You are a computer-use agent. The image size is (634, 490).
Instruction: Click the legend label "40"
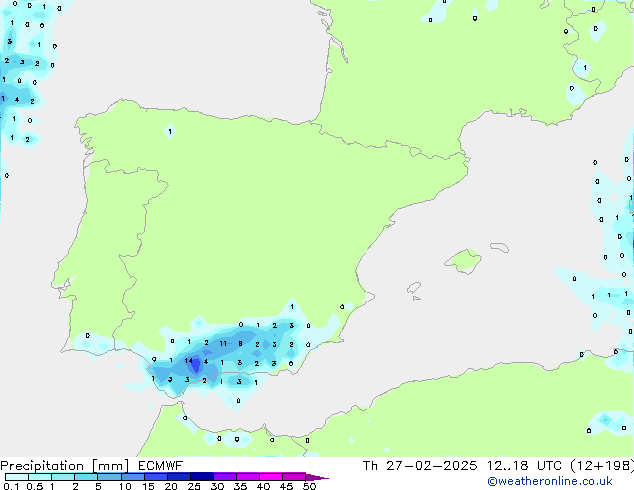263,486
